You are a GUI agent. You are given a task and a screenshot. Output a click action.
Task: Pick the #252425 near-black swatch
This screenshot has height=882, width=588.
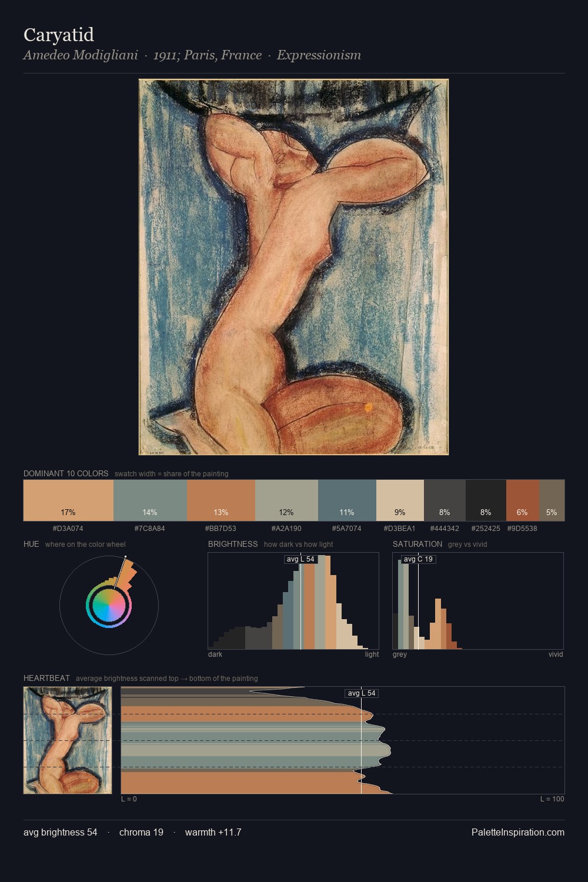tap(486, 500)
